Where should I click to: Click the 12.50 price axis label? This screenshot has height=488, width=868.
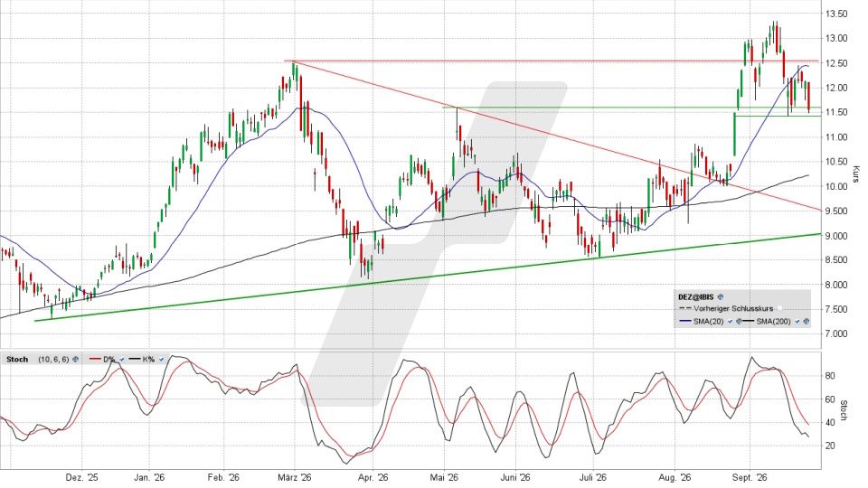coord(837,63)
